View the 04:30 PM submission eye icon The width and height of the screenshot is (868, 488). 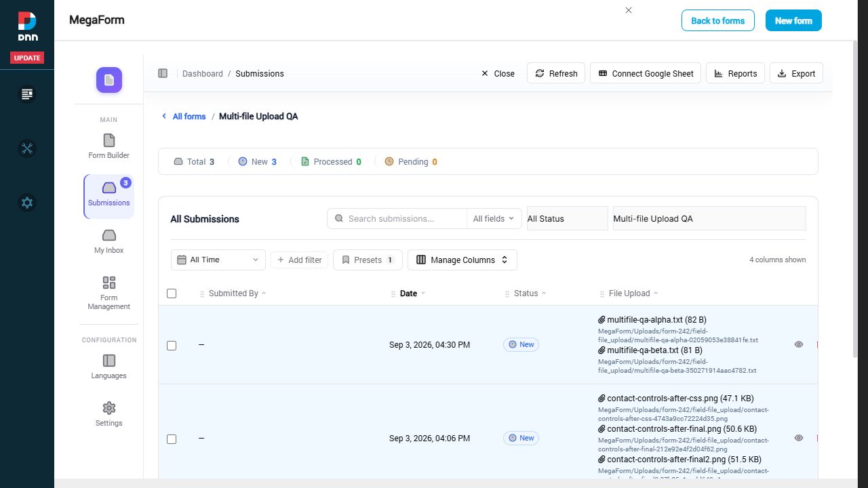pyautogui.click(x=799, y=344)
